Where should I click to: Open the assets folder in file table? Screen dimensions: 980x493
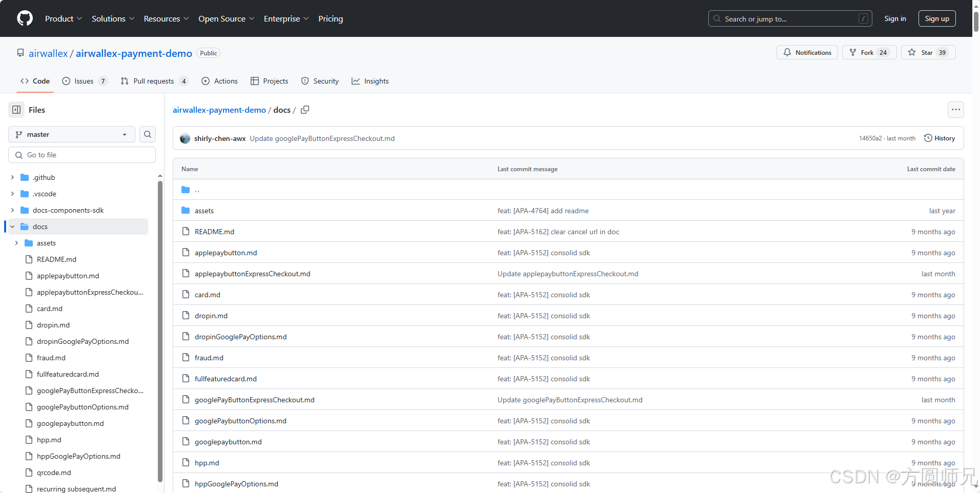(x=204, y=211)
